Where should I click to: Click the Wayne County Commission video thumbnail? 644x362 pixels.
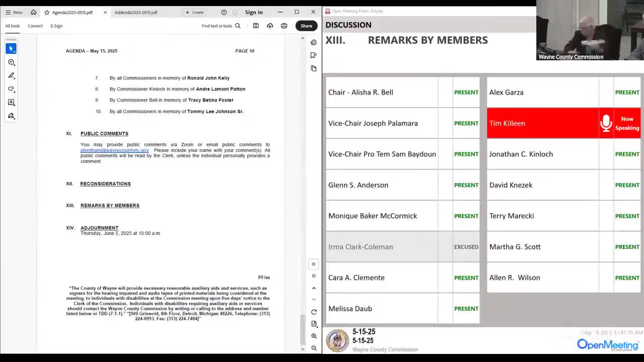point(590,30)
